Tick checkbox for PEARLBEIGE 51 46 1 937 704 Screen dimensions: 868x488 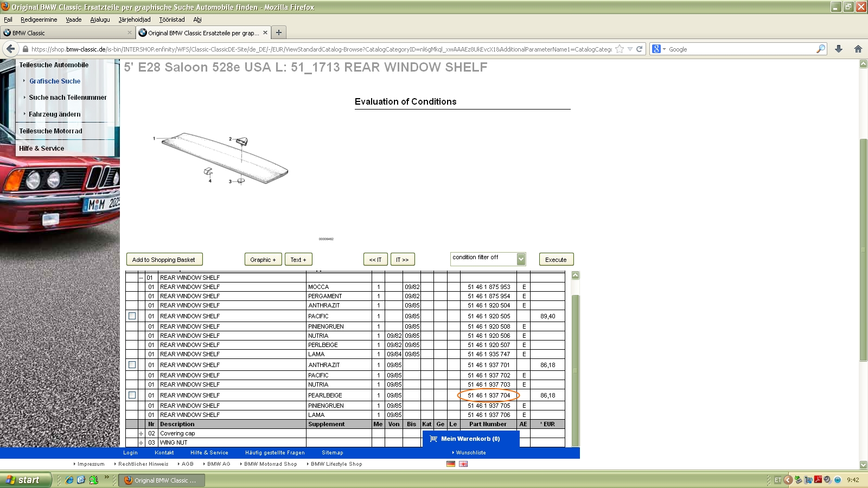pos(132,395)
